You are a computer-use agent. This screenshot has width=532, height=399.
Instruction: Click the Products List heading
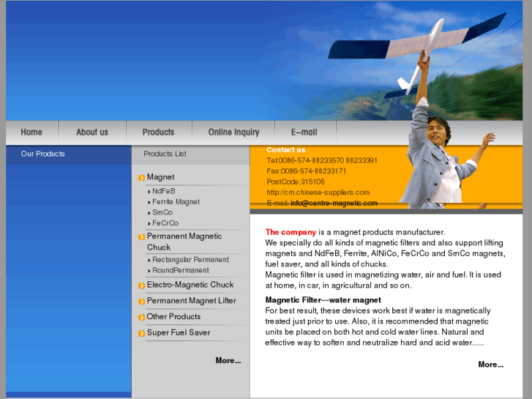pyautogui.click(x=165, y=154)
